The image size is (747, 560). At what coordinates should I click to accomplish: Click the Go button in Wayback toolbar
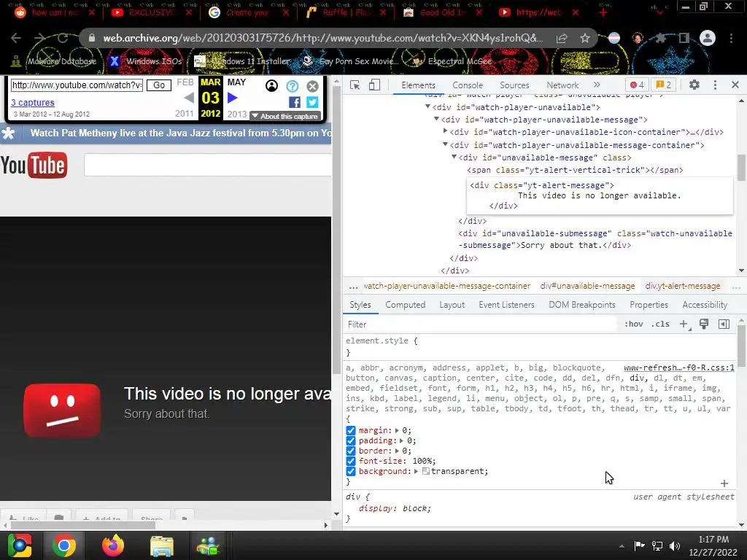[x=159, y=85]
